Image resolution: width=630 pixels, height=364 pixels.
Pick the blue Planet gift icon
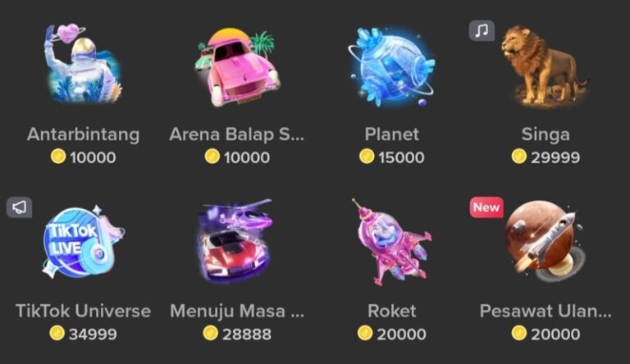click(x=392, y=67)
